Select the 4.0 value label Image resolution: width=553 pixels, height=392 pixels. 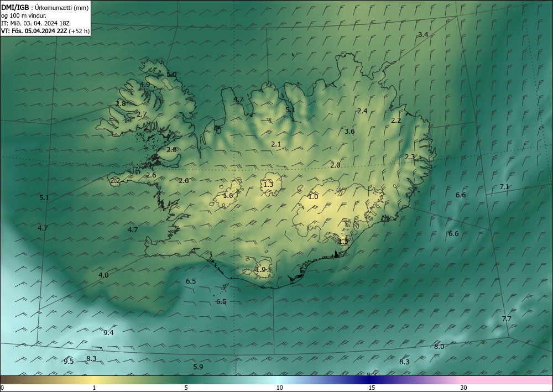pyautogui.click(x=103, y=275)
